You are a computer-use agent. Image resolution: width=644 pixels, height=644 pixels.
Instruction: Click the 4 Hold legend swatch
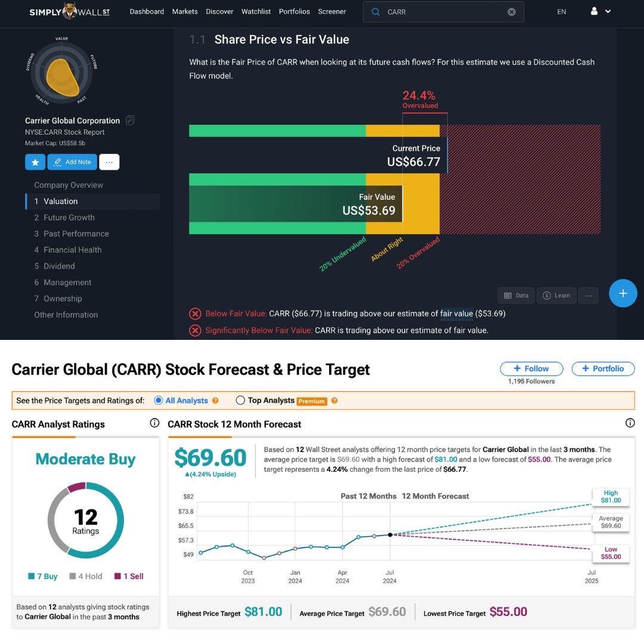click(73, 576)
